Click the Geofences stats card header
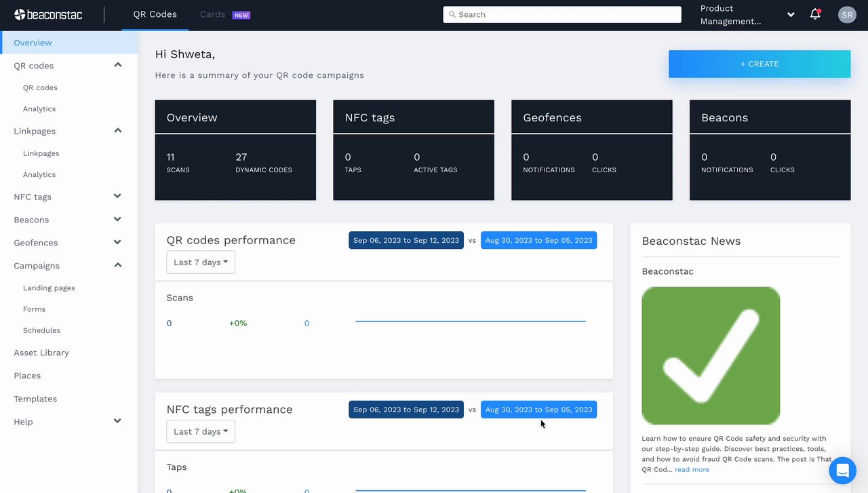Screen dimensions: 868x493 (592, 117)
